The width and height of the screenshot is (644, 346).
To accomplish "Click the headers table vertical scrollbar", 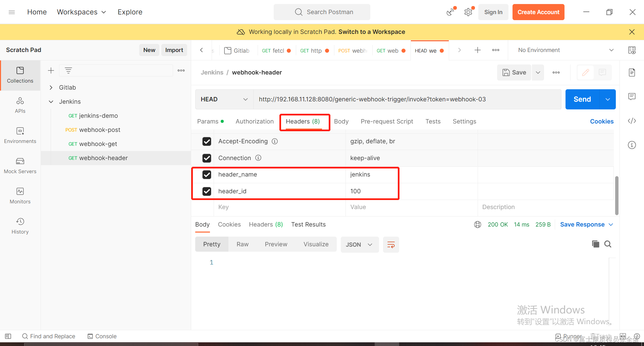I will pos(616,195).
